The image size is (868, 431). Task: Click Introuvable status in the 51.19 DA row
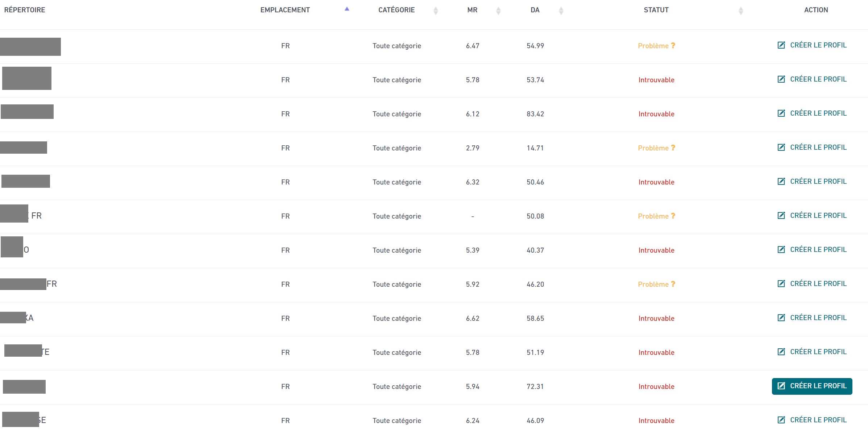pyautogui.click(x=656, y=353)
